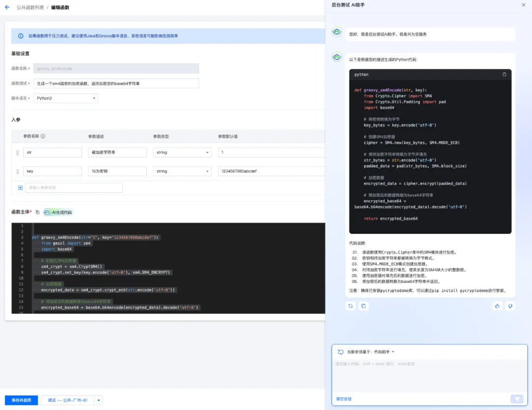Click the key parameter name field
Screen dimensions: 532x410
click(53, 171)
